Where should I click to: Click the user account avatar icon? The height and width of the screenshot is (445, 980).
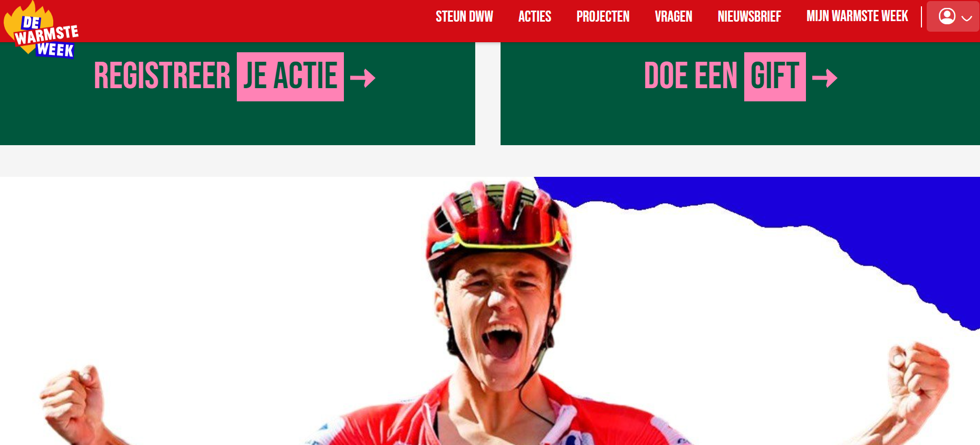947,16
